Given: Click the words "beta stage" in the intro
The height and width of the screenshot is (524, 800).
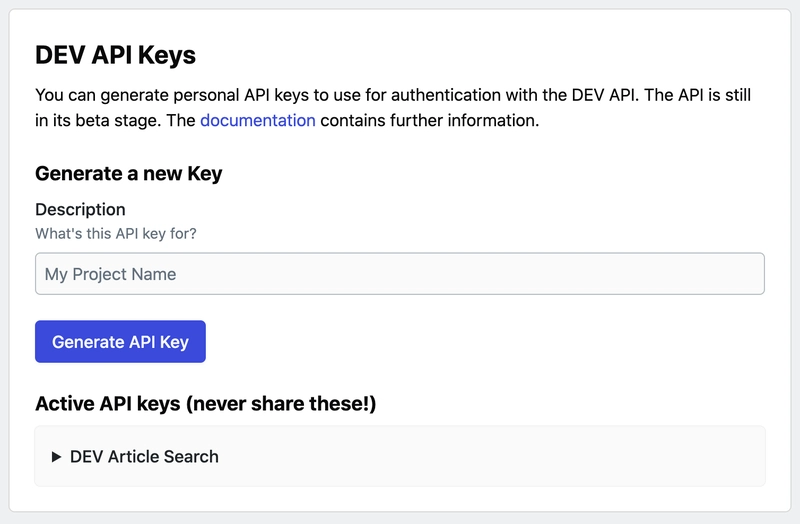Looking at the screenshot, I should [106, 121].
